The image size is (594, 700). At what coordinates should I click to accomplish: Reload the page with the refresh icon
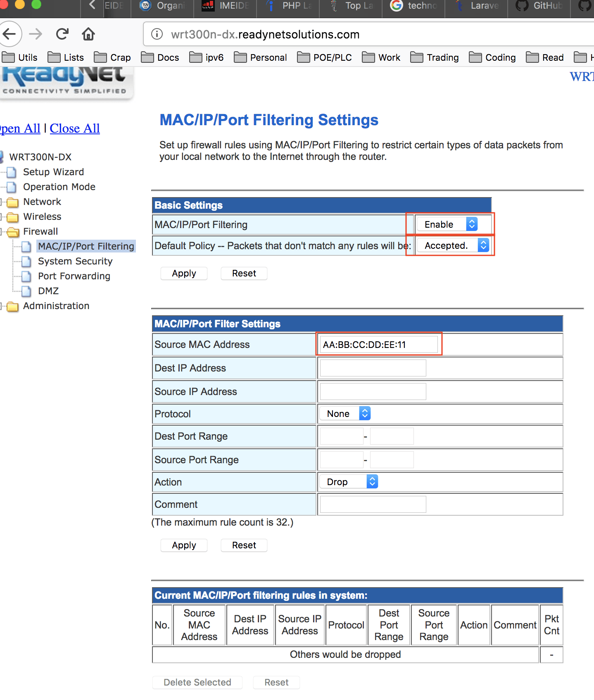pyautogui.click(x=62, y=34)
